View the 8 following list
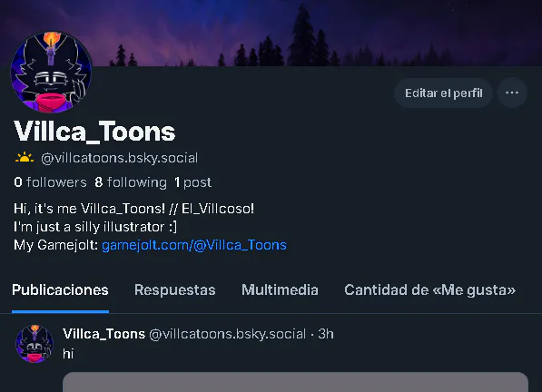The width and height of the screenshot is (542, 392). (131, 182)
